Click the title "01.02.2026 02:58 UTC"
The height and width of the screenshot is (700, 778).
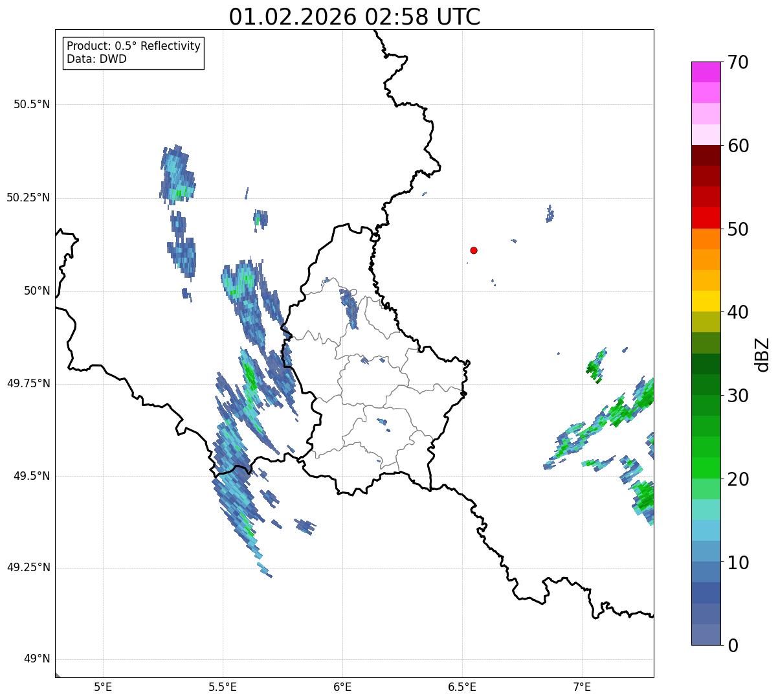pos(355,17)
